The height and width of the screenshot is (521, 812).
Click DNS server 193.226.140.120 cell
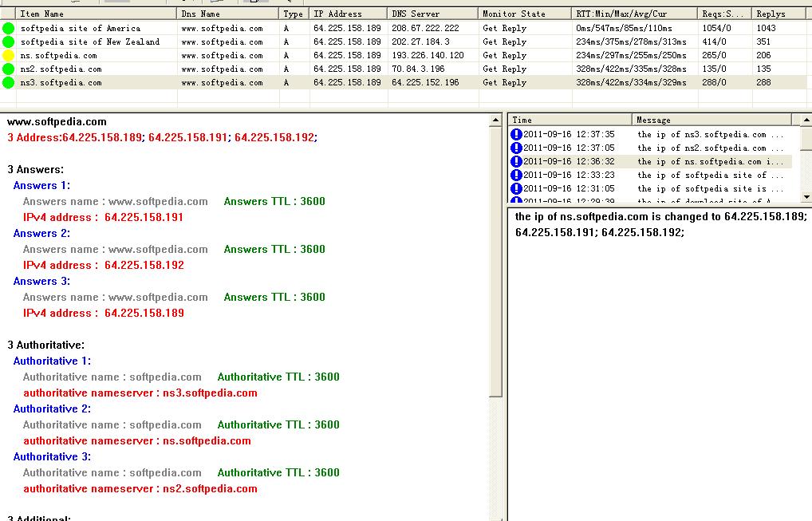pyautogui.click(x=428, y=55)
